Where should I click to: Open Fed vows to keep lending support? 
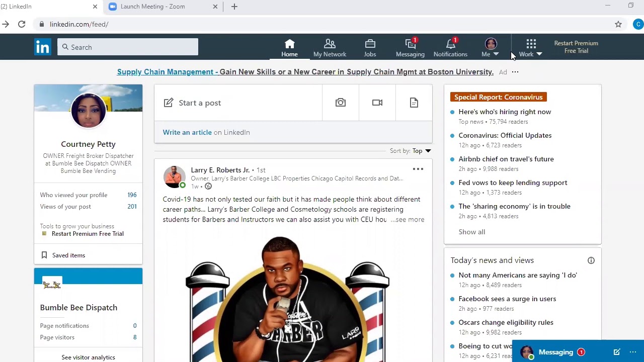tap(513, 183)
